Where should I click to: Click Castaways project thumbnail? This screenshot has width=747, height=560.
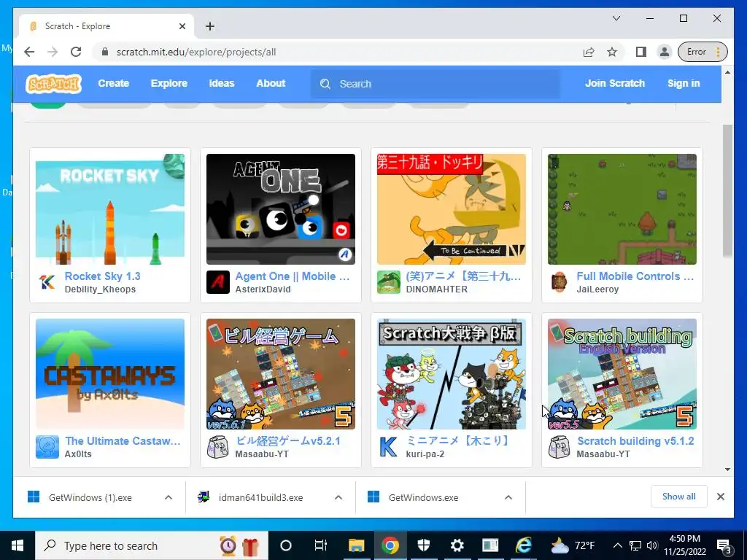110,374
